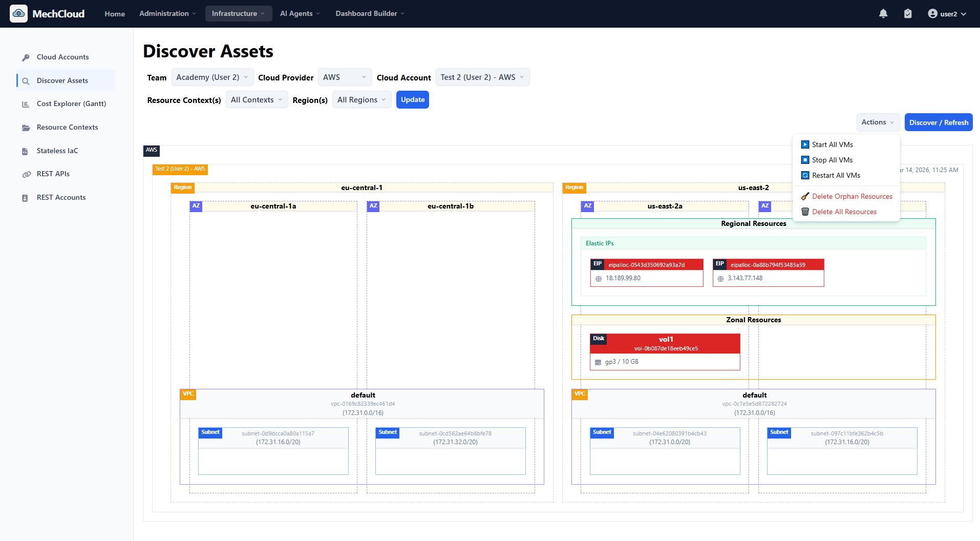Click the Discover Assets magnifier icon
The height and width of the screenshot is (541, 980).
[25, 80]
